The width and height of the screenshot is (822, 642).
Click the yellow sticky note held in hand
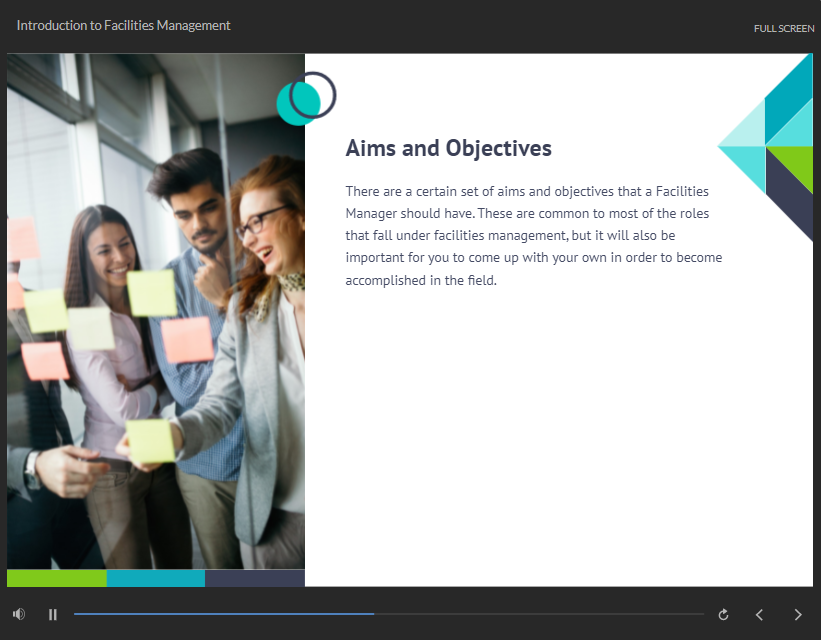[150, 440]
